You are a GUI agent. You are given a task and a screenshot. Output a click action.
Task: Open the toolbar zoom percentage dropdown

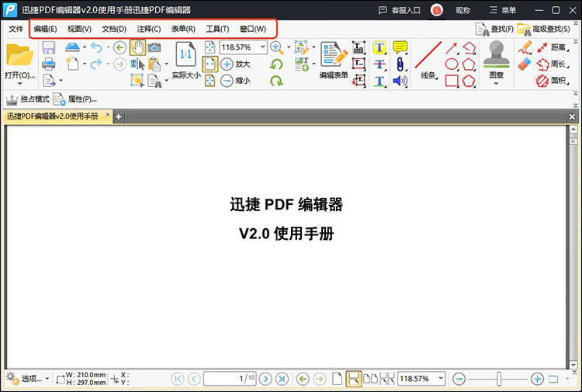coord(263,47)
